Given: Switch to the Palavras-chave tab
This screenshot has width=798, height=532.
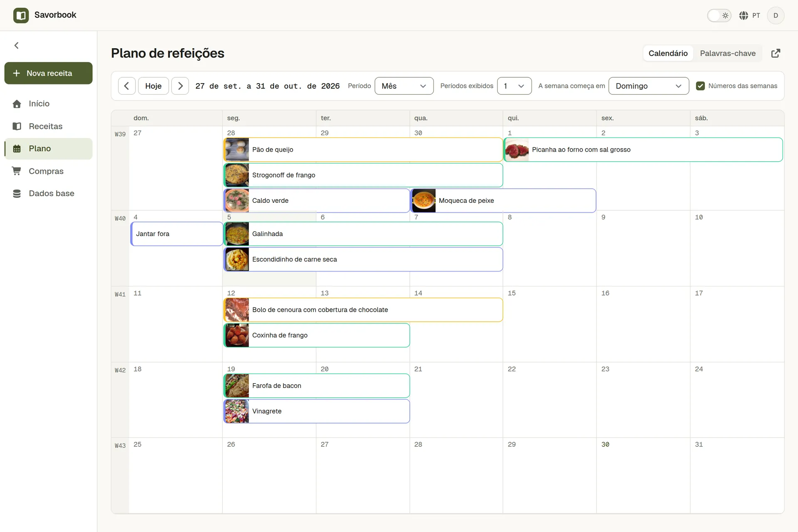Looking at the screenshot, I should point(728,53).
